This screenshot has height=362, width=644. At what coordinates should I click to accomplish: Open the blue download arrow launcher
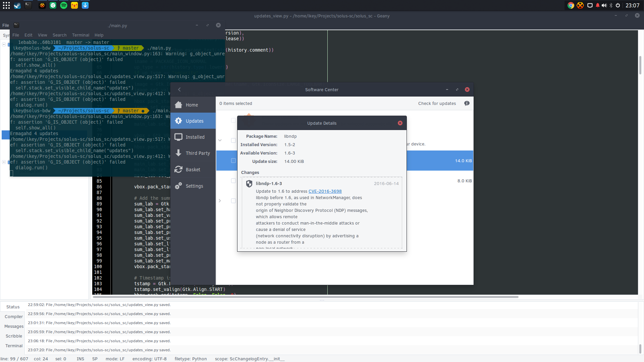[x=85, y=5]
